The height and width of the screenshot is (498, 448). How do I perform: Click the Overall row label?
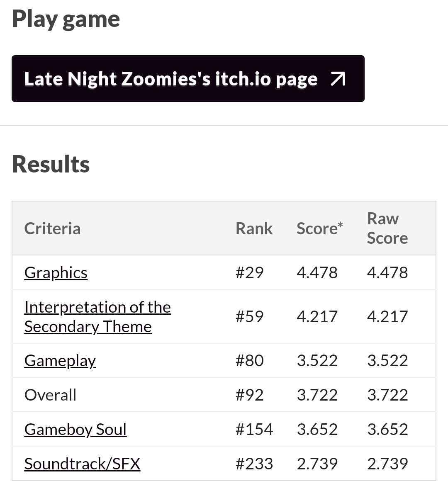click(50, 395)
